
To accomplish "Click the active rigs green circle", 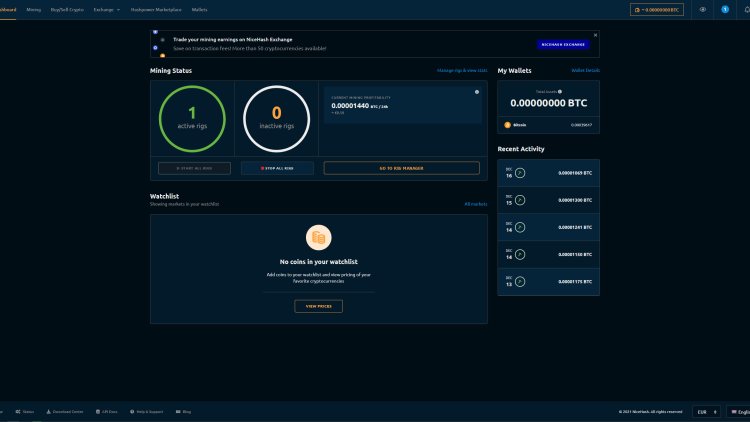I will (x=192, y=119).
